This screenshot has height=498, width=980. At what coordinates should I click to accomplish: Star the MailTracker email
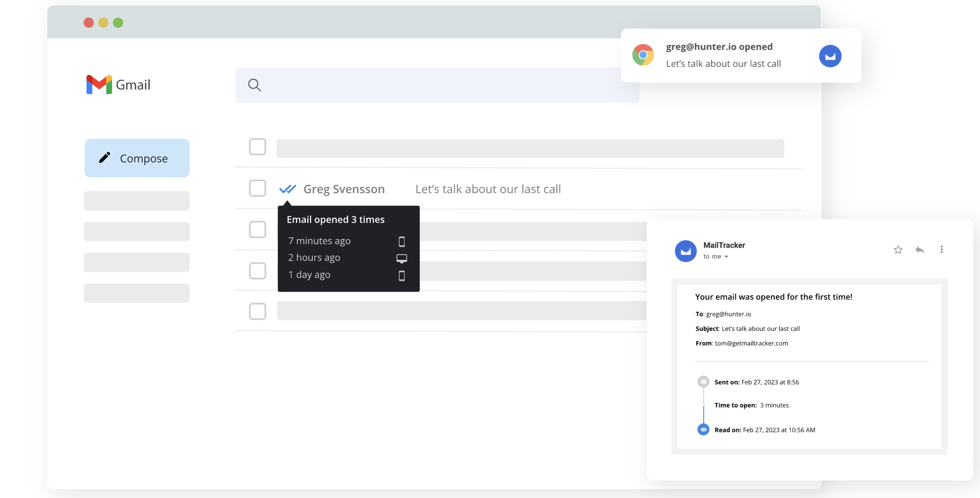[898, 249]
